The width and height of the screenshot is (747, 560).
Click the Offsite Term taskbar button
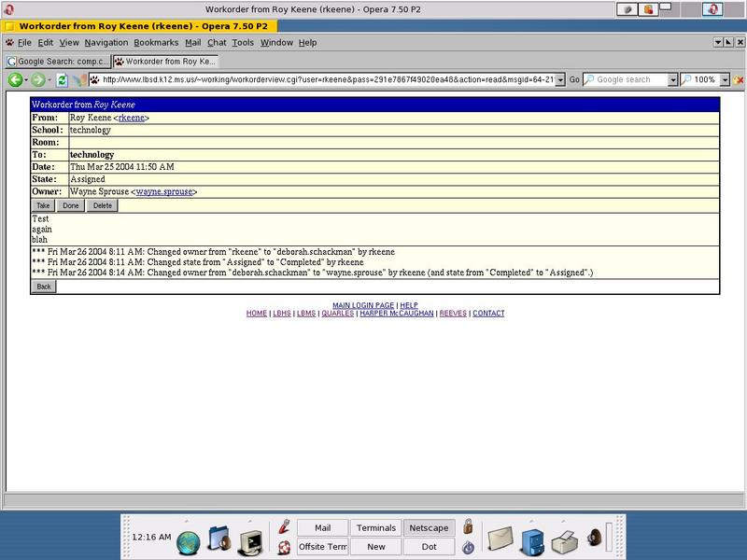click(x=322, y=547)
